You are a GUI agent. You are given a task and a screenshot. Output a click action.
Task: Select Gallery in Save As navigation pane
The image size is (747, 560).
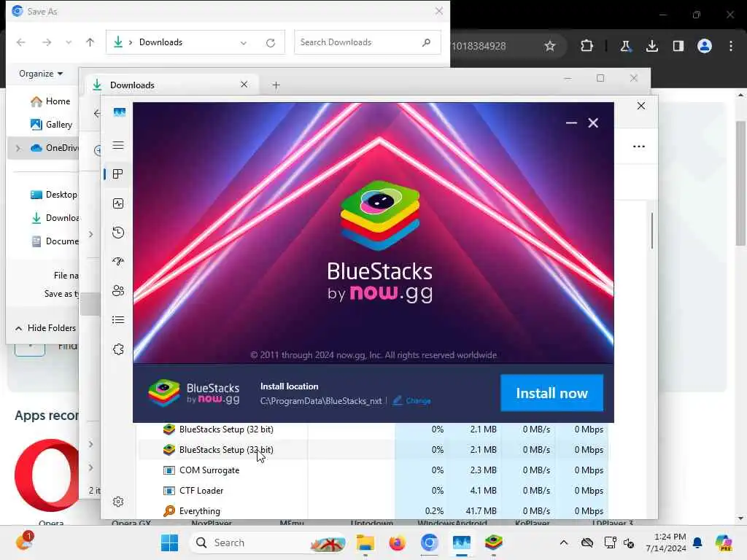point(52,125)
